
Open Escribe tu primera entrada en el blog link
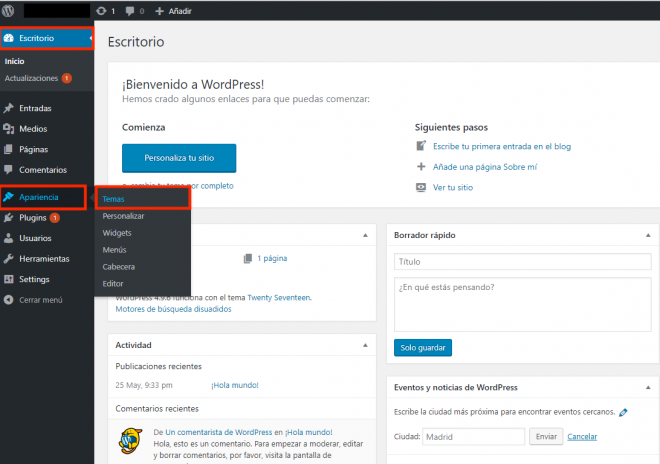click(502, 146)
